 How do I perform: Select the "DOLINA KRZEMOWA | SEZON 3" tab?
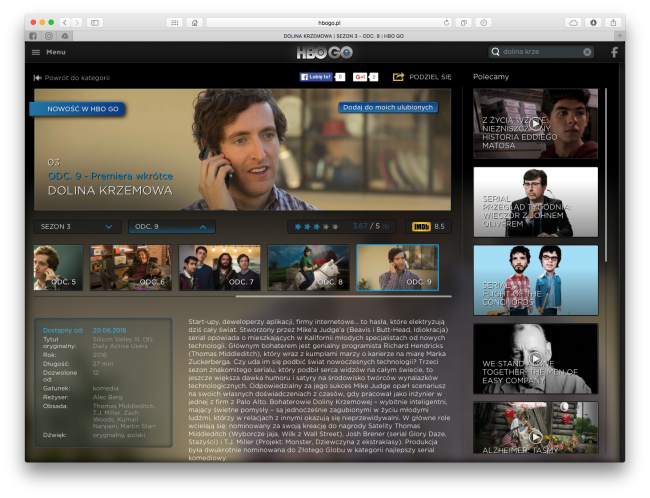344,36
